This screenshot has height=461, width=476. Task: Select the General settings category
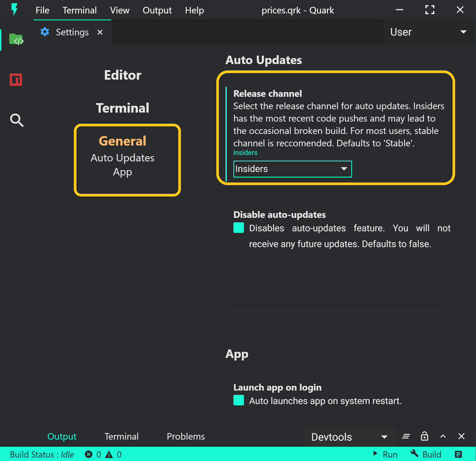tap(123, 141)
